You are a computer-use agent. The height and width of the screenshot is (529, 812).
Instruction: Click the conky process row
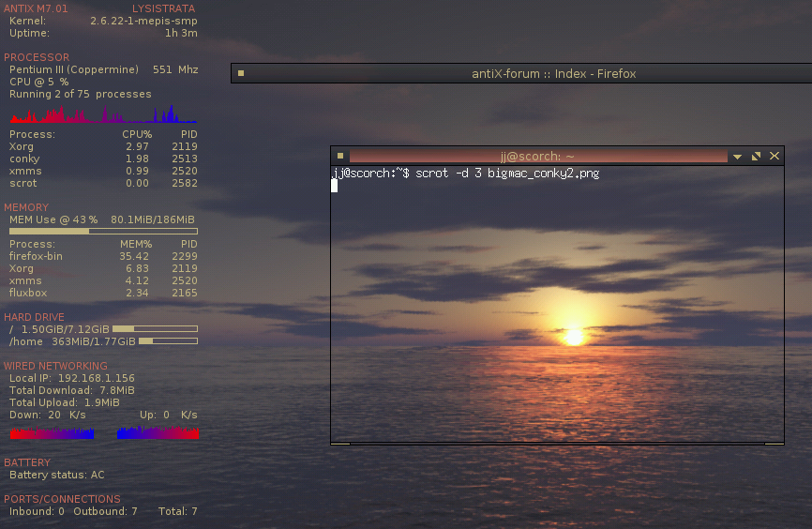[103, 159]
